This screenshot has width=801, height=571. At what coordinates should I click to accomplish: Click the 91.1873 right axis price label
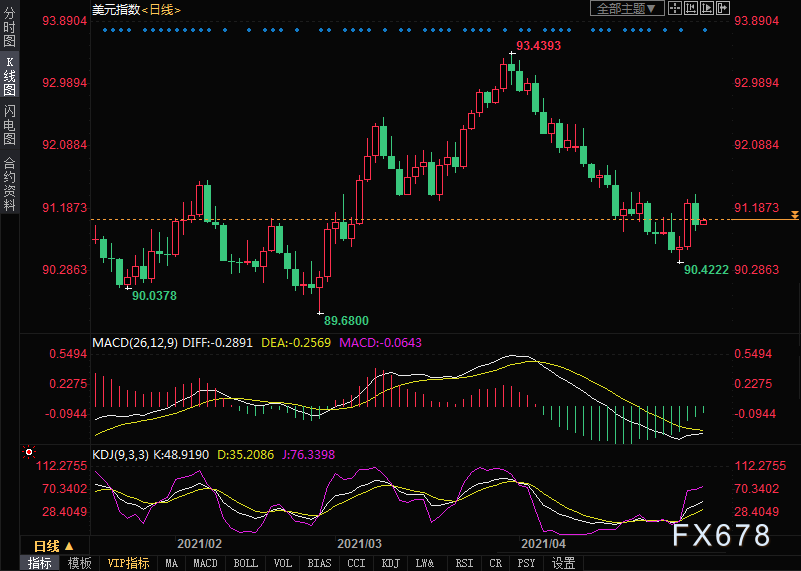click(757, 208)
